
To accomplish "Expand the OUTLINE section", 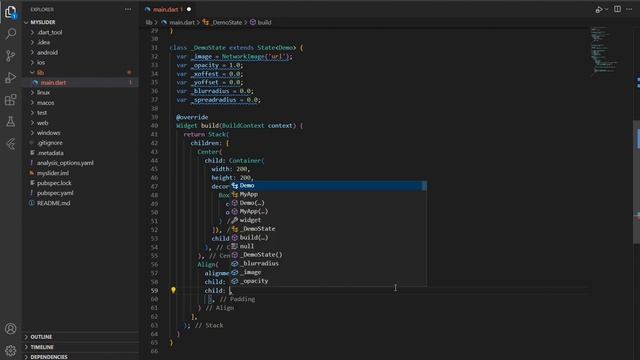I will click(x=80, y=337).
